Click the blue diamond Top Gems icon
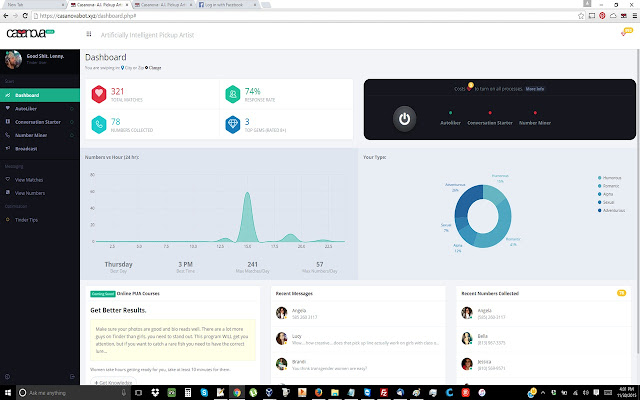The width and height of the screenshot is (640, 400). [233, 125]
